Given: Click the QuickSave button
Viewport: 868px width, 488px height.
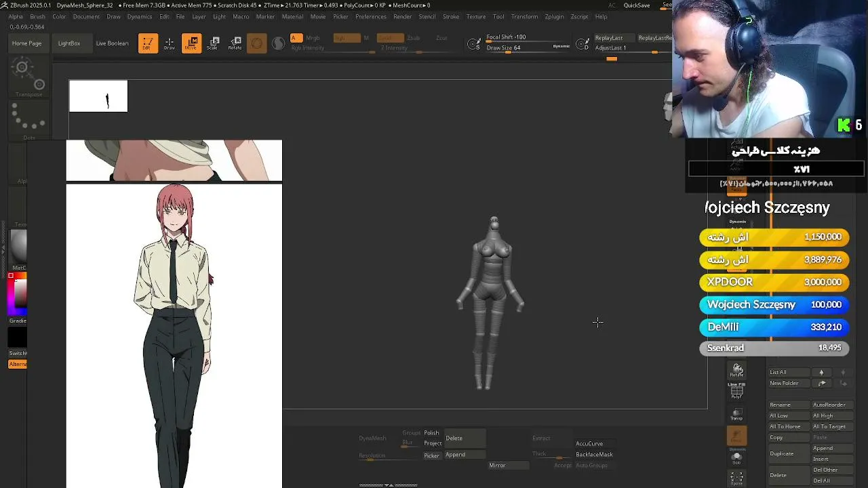Looking at the screenshot, I should pyautogui.click(x=637, y=5).
